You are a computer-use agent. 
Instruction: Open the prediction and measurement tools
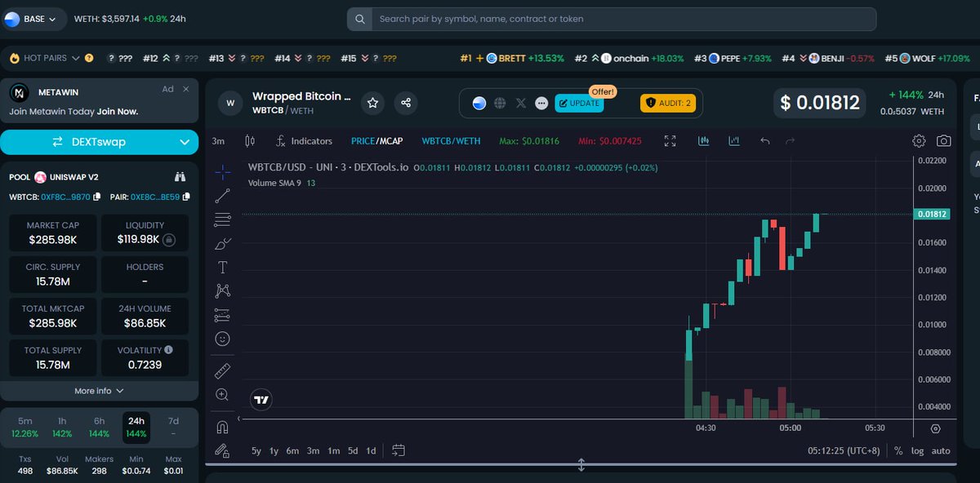tap(222, 314)
